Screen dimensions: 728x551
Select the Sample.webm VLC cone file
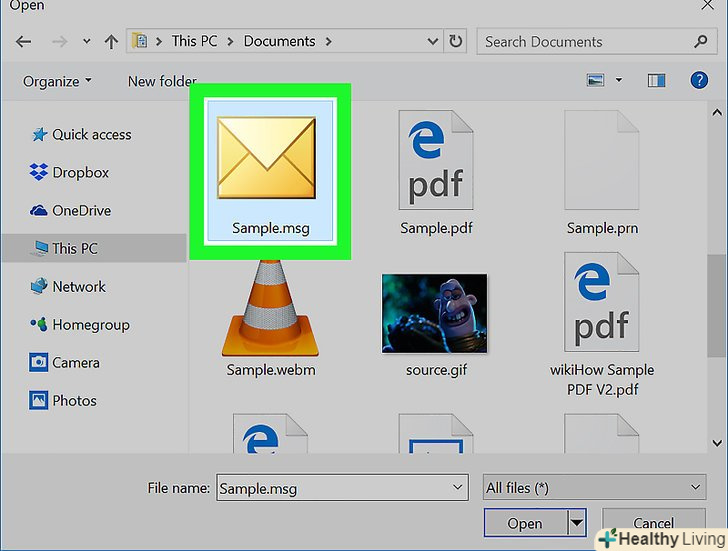[270, 310]
